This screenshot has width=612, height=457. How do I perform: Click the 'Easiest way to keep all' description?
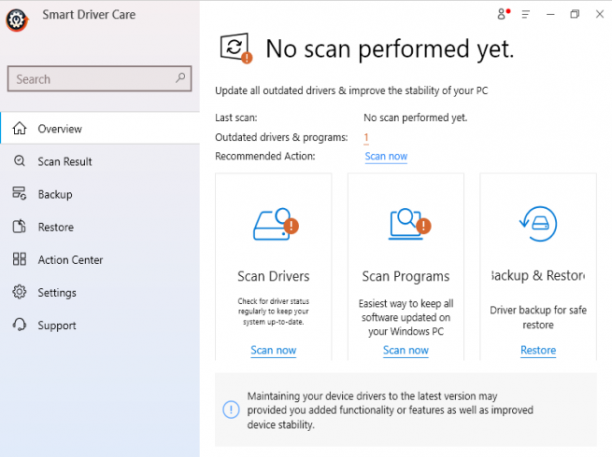pyautogui.click(x=406, y=317)
